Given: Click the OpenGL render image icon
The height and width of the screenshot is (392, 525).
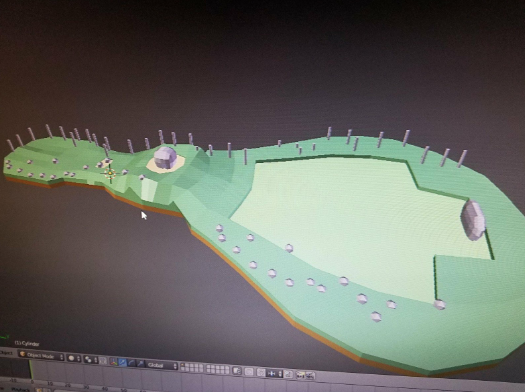Looking at the screenshot, I should pyautogui.click(x=300, y=375).
